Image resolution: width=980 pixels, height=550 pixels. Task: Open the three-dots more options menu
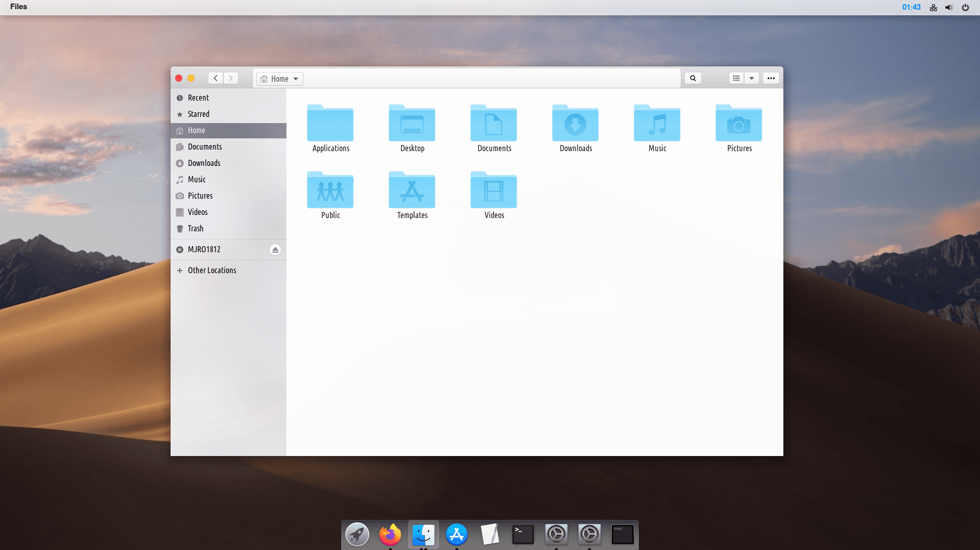tap(771, 78)
